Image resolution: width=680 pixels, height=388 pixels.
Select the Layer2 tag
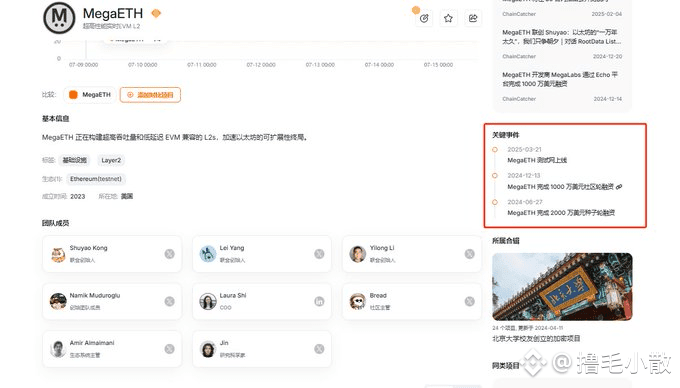pyautogui.click(x=111, y=160)
